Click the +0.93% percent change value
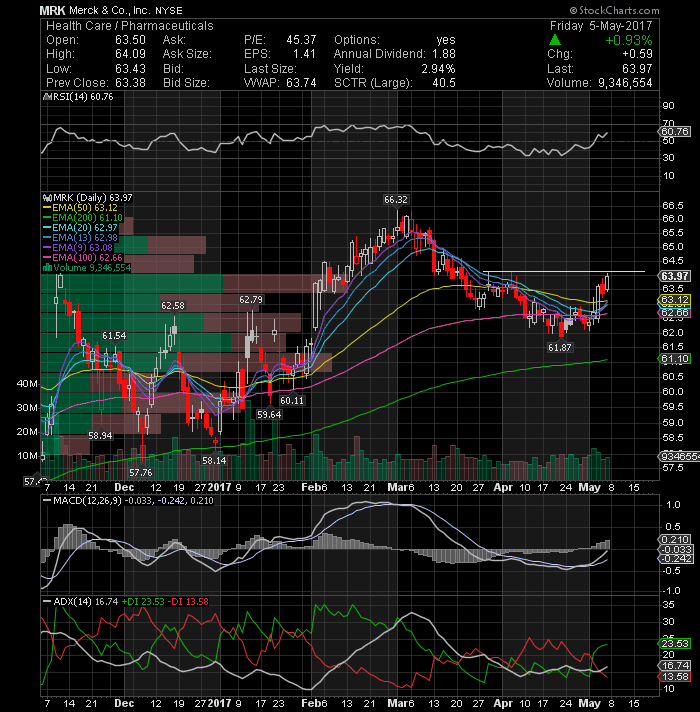 pyautogui.click(x=629, y=40)
